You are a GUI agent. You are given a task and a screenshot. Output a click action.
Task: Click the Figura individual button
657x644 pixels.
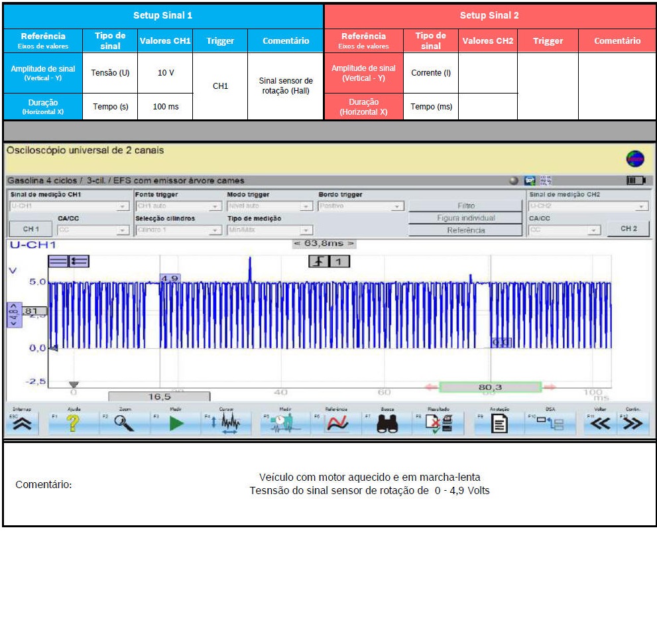click(465, 218)
